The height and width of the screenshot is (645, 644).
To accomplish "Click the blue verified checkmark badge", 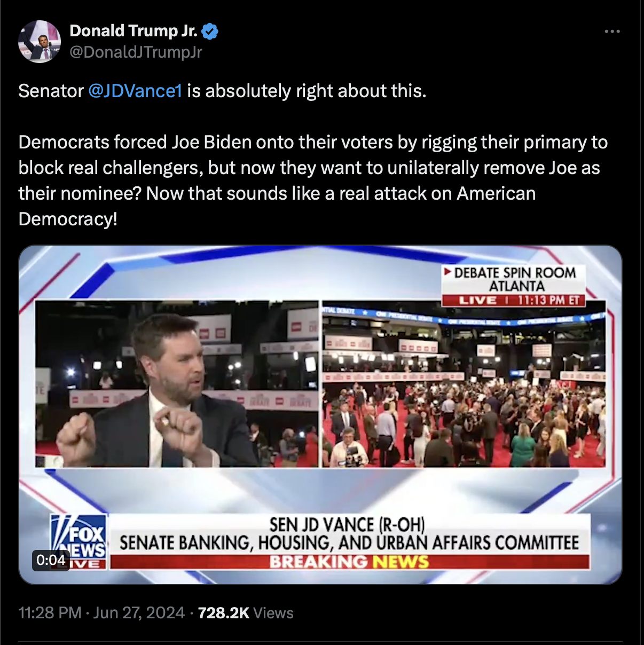I will (x=210, y=32).
